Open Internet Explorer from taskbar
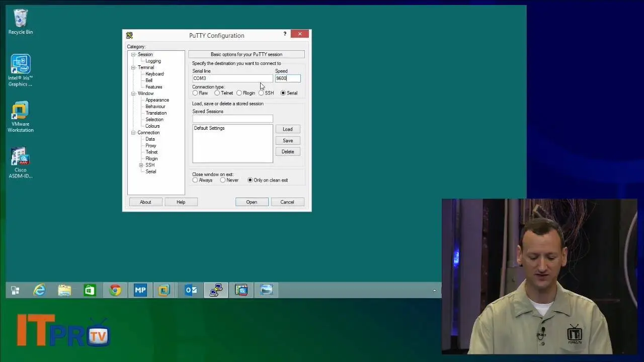Image resolution: width=644 pixels, height=362 pixels. point(39,290)
